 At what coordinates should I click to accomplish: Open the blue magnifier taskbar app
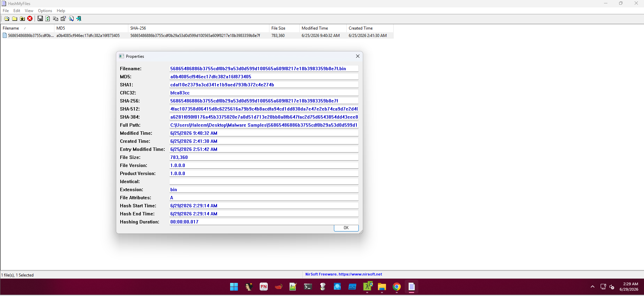tap(337, 287)
